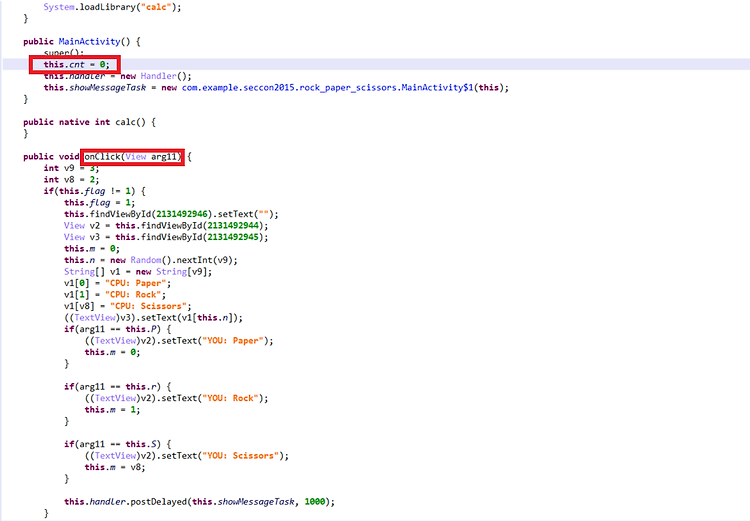Click the handler.postDelayed(showMessageTask, 1000) line
This screenshot has width=750, height=521.
199,501
